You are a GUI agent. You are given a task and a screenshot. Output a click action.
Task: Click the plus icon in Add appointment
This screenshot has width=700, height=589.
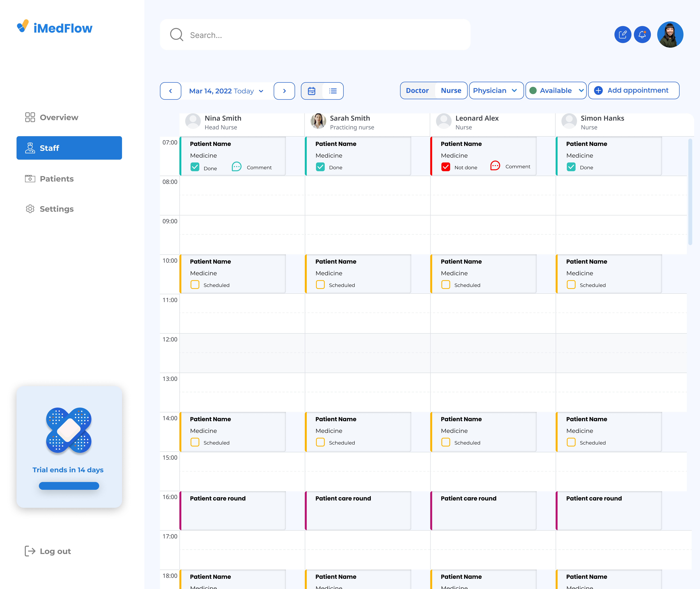[x=599, y=90]
